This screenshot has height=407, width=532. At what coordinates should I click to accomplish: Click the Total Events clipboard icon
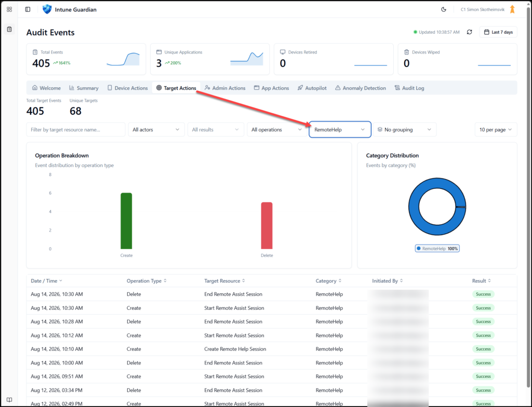tap(35, 52)
